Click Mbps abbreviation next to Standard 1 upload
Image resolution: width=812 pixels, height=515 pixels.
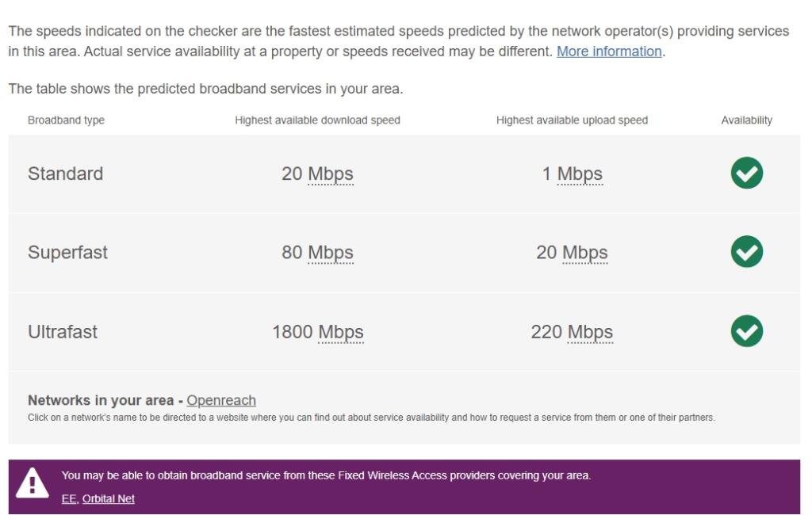(x=580, y=174)
